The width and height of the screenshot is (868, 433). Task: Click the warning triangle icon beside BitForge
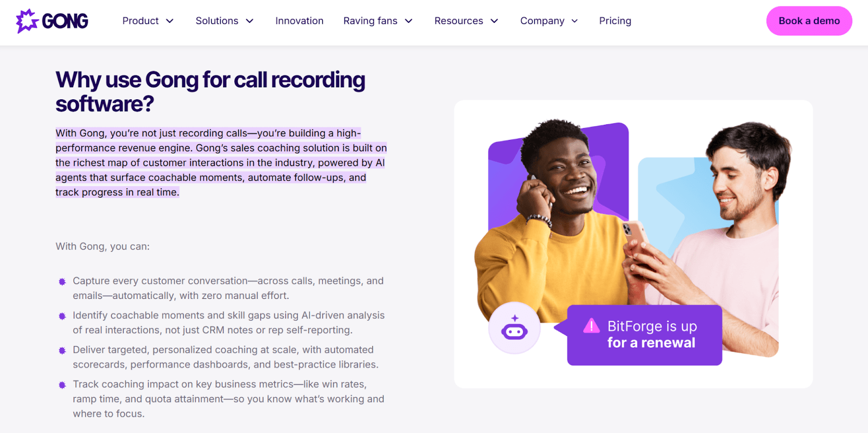pos(591,326)
